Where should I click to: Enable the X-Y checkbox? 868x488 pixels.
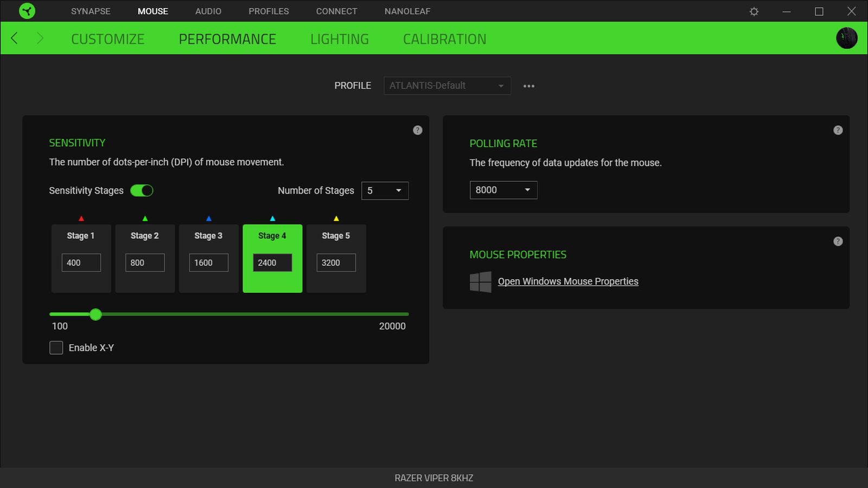point(56,348)
